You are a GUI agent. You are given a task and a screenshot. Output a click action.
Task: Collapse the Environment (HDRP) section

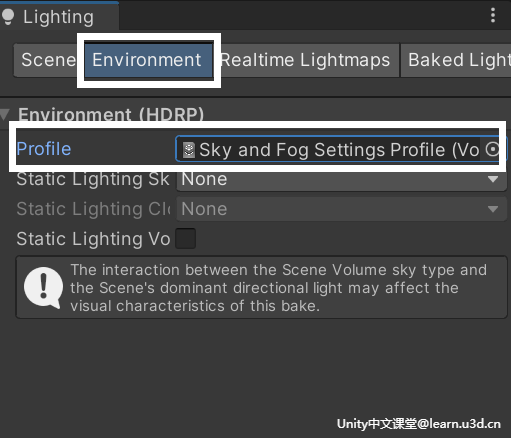tap(5, 114)
